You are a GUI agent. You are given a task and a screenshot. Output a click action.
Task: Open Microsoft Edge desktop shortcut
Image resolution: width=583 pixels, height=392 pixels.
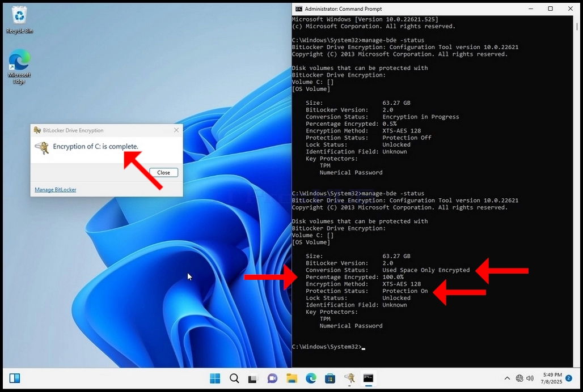point(19,67)
